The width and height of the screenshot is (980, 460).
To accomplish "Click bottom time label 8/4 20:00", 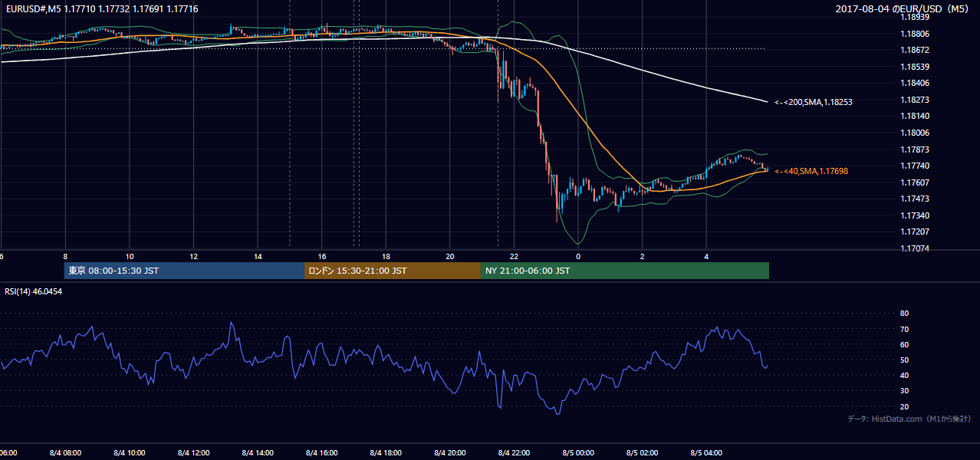I will pos(450,453).
